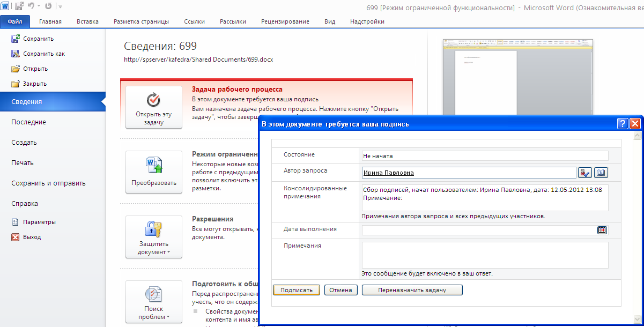644x327 pixels.
Task: Open the address book browse icon
Action: (x=601, y=173)
